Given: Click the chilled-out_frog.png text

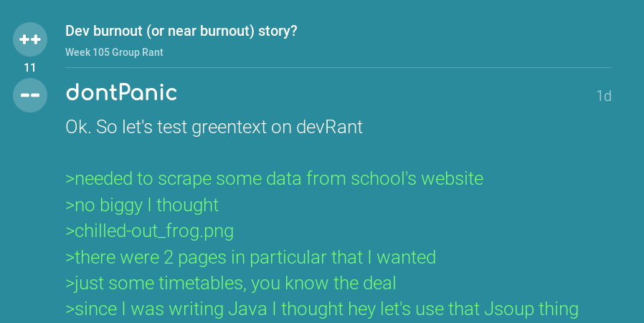Looking at the screenshot, I should [x=149, y=231].
